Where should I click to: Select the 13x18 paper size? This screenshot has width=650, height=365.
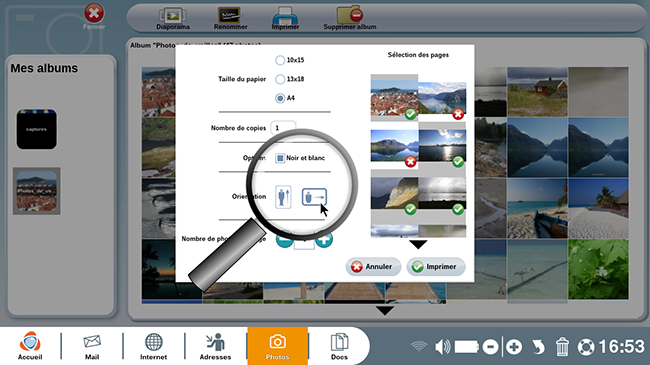point(280,79)
